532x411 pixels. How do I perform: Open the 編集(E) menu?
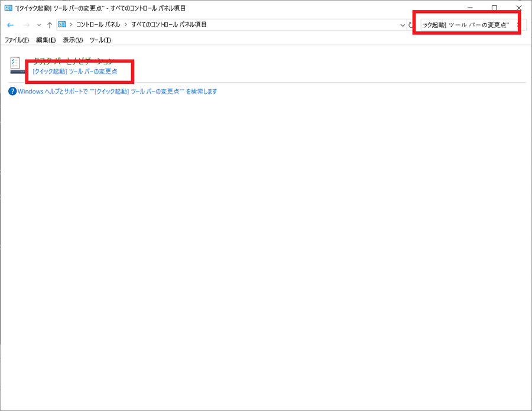46,40
